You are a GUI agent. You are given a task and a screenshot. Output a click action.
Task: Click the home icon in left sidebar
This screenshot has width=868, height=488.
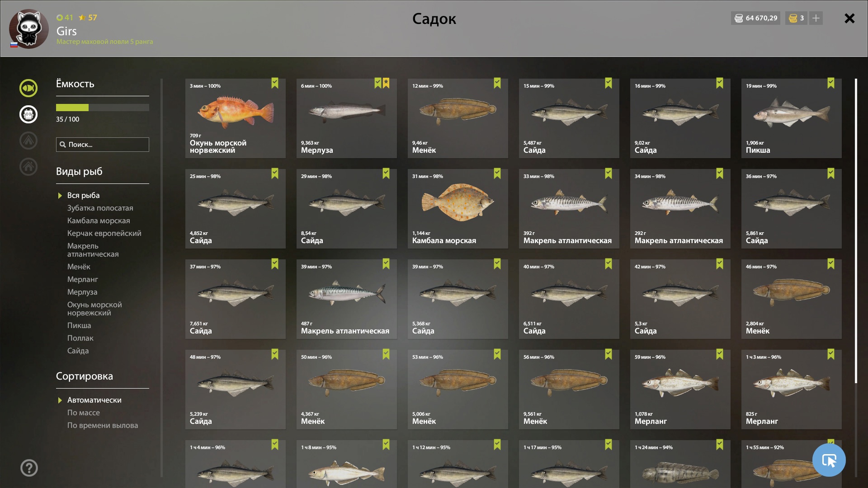tap(28, 167)
